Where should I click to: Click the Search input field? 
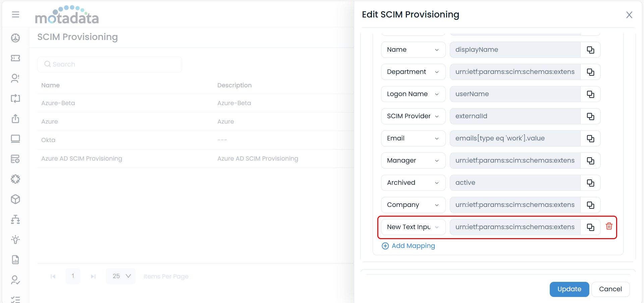(110, 64)
